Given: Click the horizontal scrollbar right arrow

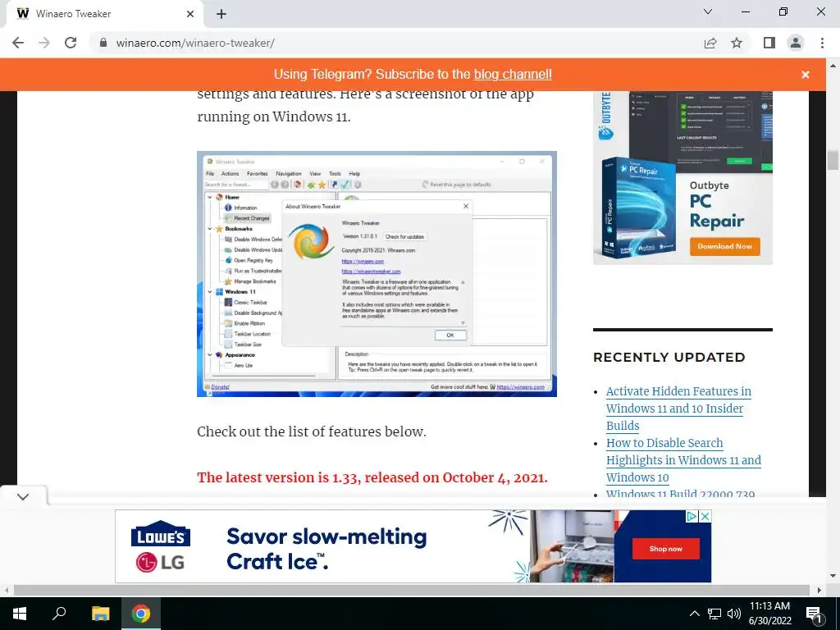Looking at the screenshot, I should 819,590.
